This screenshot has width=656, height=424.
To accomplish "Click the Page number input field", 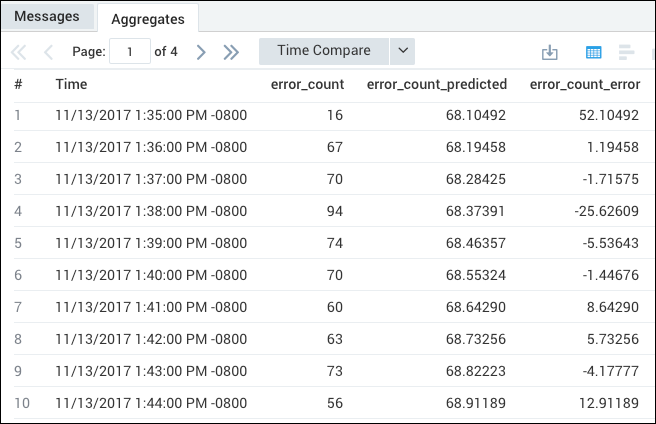I will point(129,52).
